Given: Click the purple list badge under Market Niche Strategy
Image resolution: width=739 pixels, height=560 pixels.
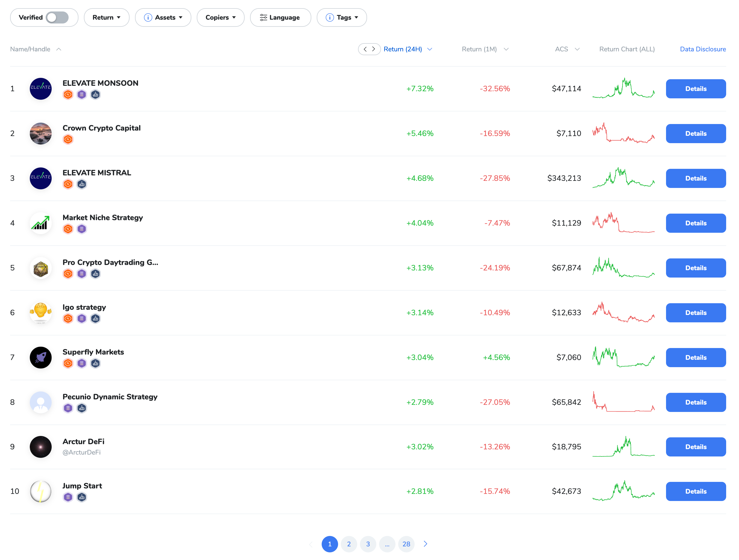Looking at the screenshot, I should coord(82,229).
